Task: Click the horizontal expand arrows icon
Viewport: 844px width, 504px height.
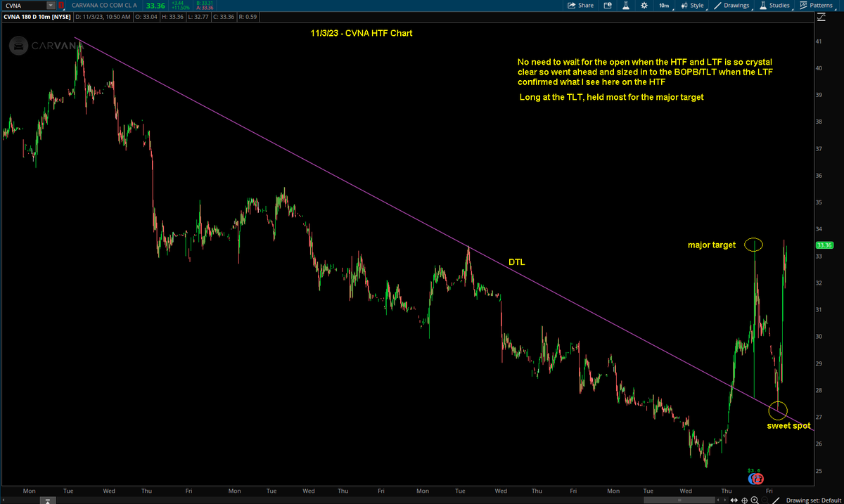Action: coord(734,500)
